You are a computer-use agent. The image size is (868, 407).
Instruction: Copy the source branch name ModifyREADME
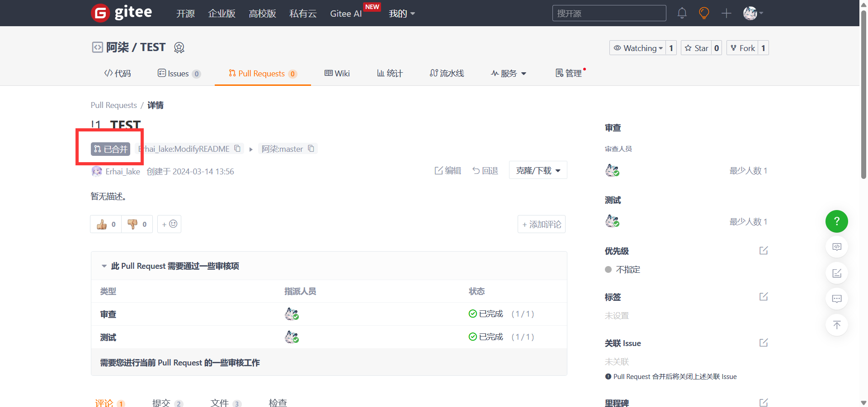tap(237, 149)
